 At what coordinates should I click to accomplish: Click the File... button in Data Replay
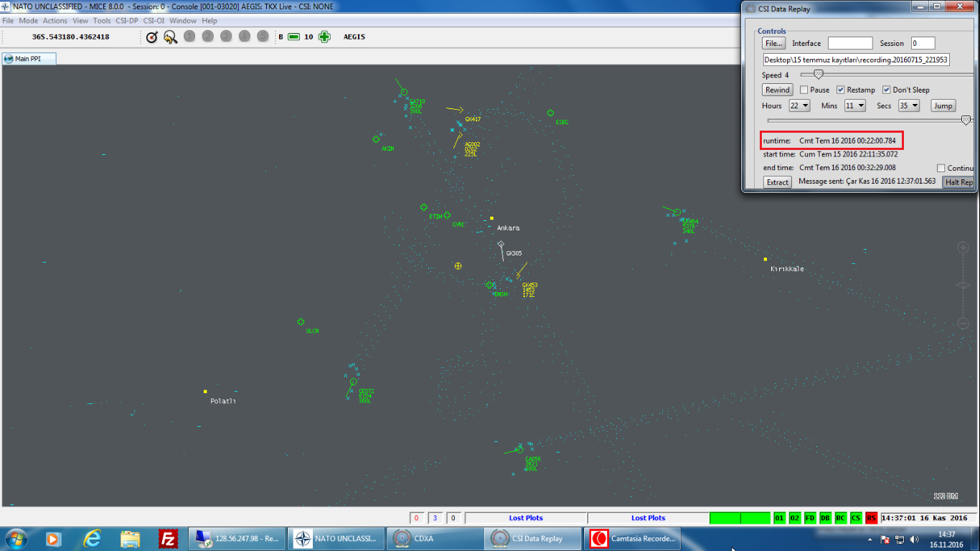(774, 43)
